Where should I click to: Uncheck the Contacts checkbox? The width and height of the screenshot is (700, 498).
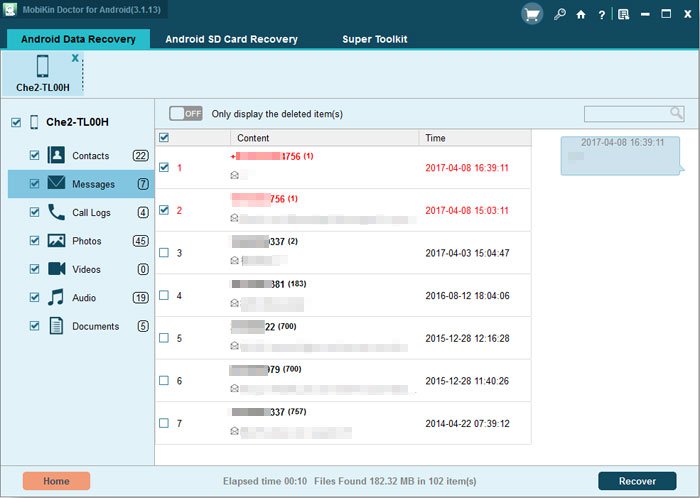[x=34, y=155]
